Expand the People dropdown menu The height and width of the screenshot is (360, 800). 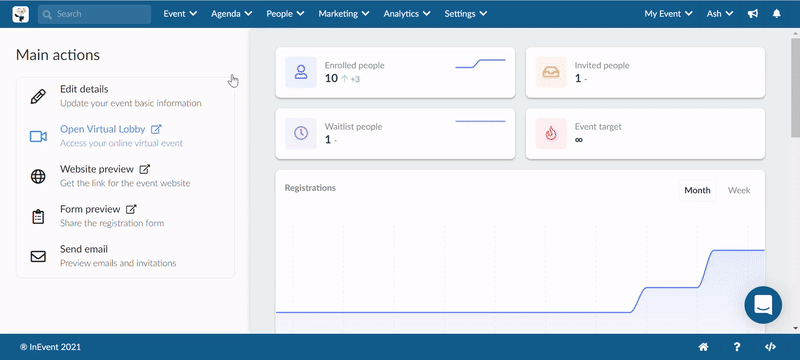pos(285,14)
